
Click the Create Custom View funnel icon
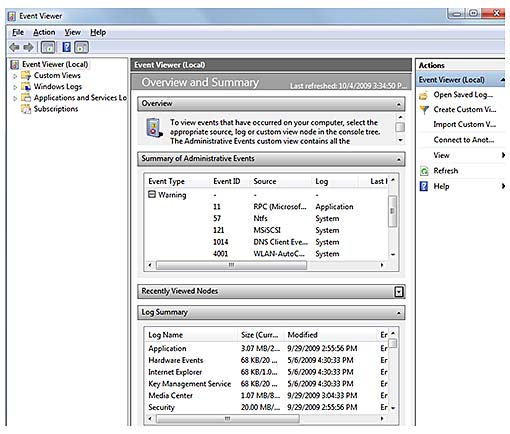pyautogui.click(x=424, y=110)
